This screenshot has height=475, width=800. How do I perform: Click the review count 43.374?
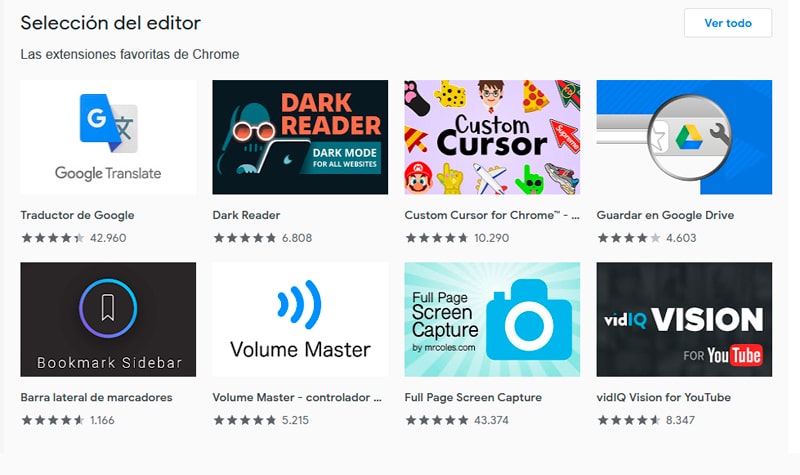[x=491, y=420]
